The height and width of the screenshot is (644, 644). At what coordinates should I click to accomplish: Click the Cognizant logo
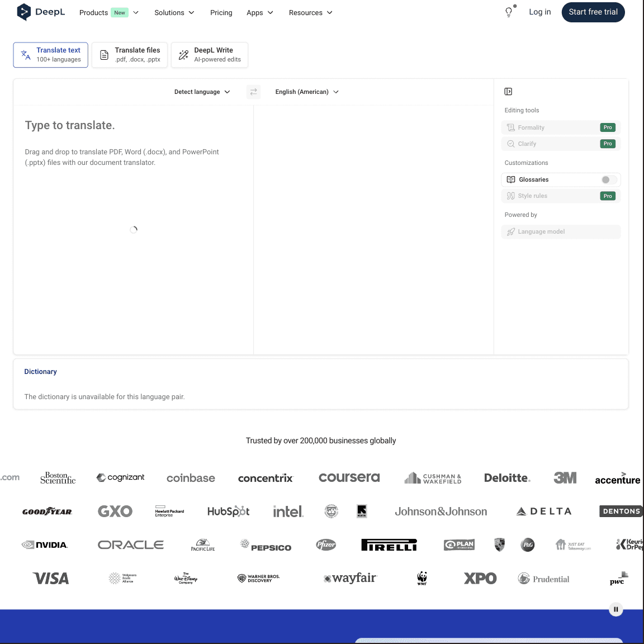point(120,477)
